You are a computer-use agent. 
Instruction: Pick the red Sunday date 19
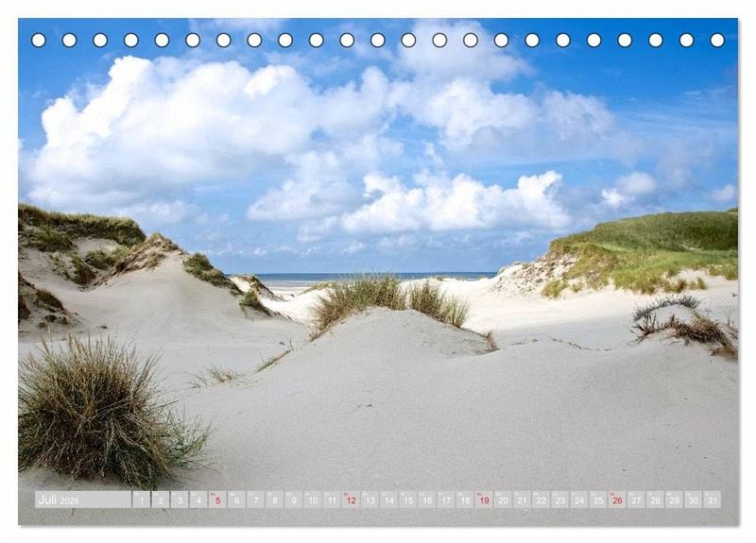pos(485,500)
